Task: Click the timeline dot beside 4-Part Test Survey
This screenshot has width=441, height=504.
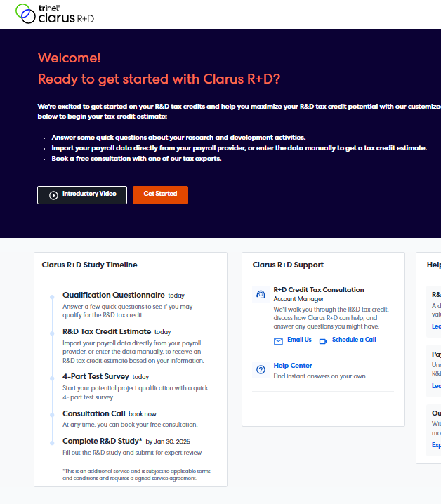Action: click(52, 378)
